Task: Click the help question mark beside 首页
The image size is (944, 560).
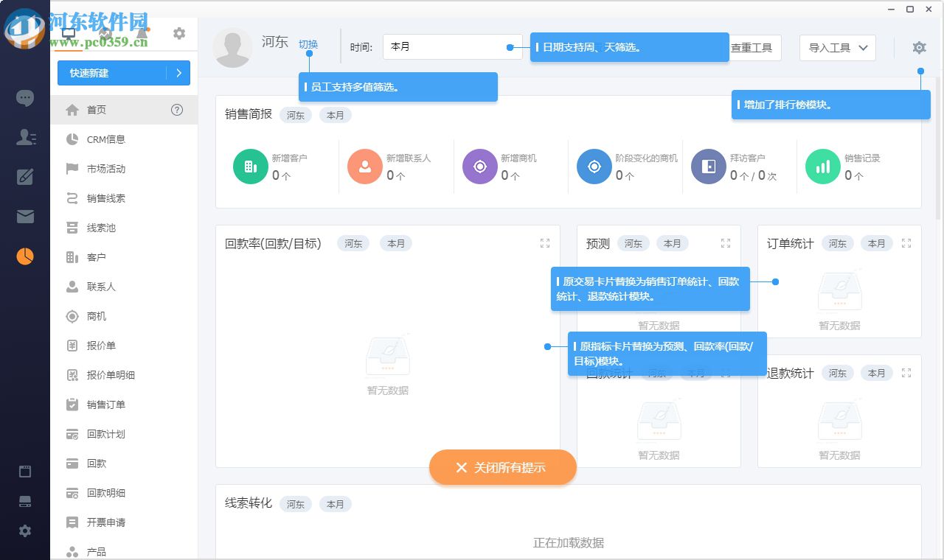Action: (x=177, y=110)
